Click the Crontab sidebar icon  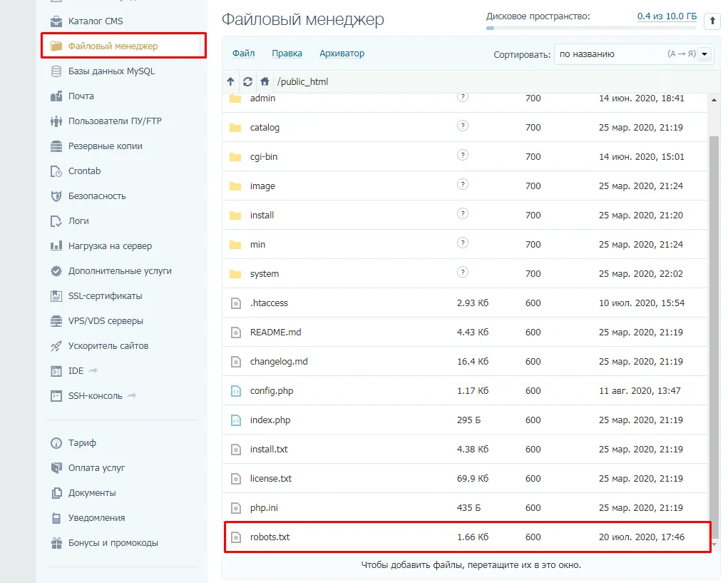[x=56, y=171]
